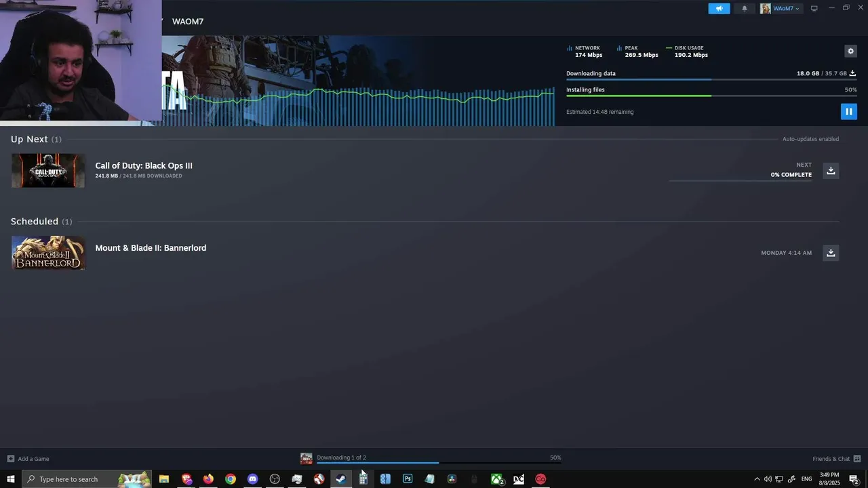868x488 pixels.
Task: Open Photoshop from the taskbar
Action: tap(408, 479)
